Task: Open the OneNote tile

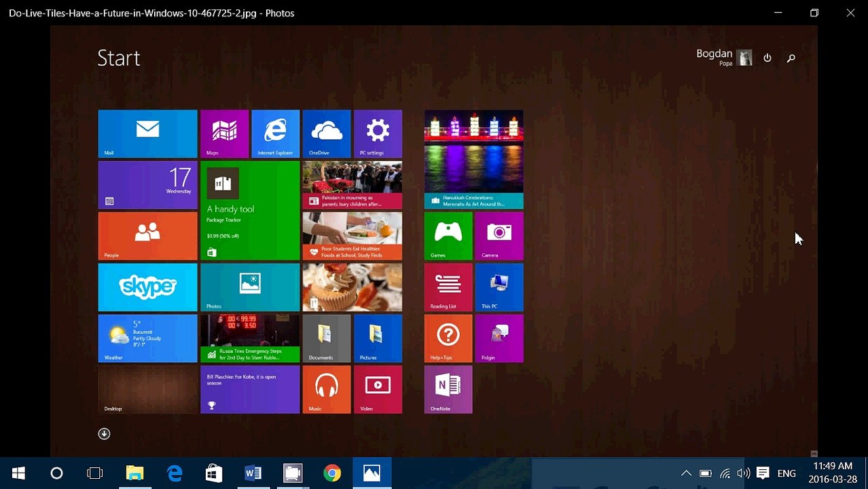Action: (448, 390)
